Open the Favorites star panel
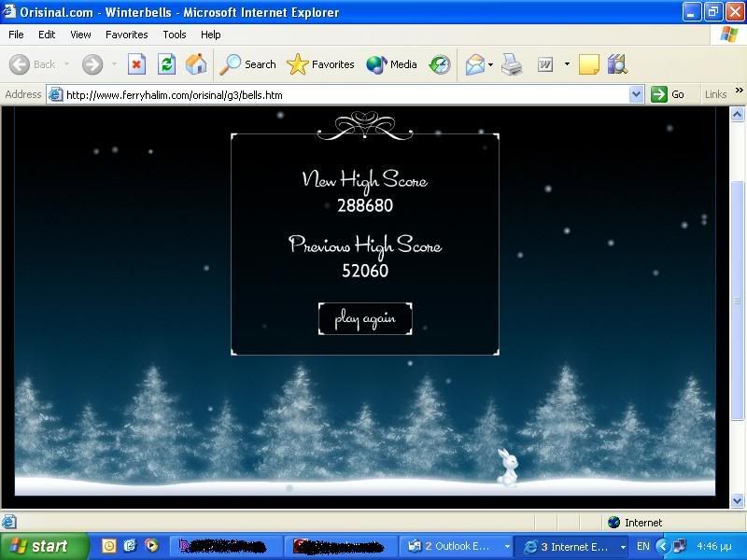 [x=320, y=64]
